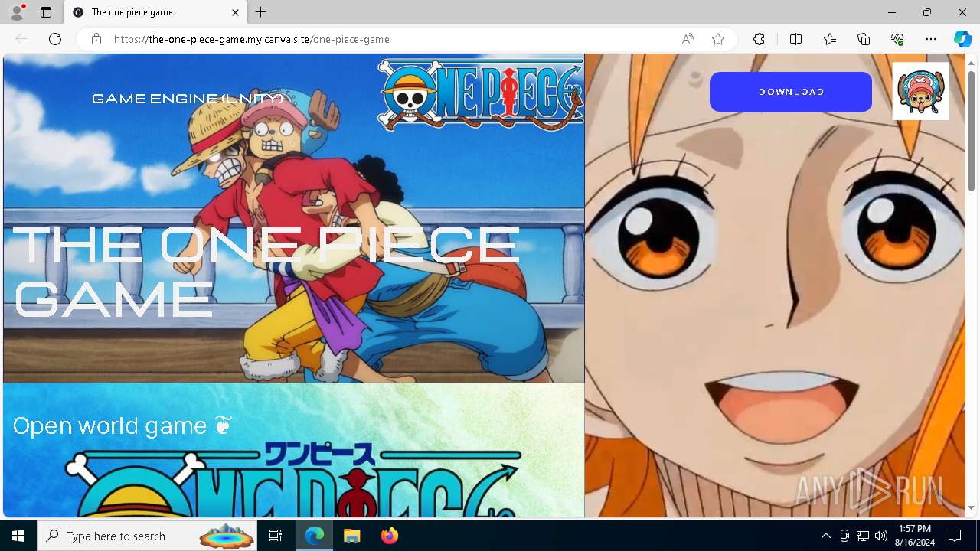Open the Copilot sidebar icon
This screenshot has width=980, height=551.
[962, 39]
